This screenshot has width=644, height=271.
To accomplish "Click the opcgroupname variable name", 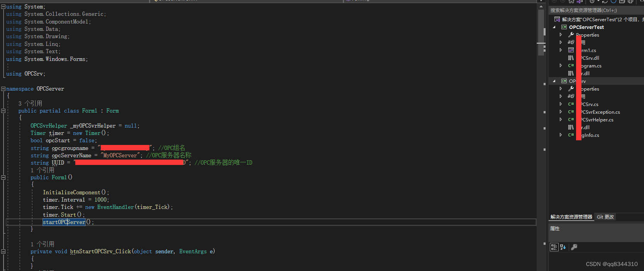I will click(x=70, y=148).
